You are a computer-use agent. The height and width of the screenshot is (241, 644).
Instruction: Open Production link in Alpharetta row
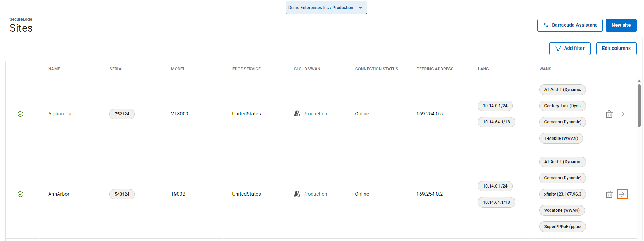pos(315,114)
